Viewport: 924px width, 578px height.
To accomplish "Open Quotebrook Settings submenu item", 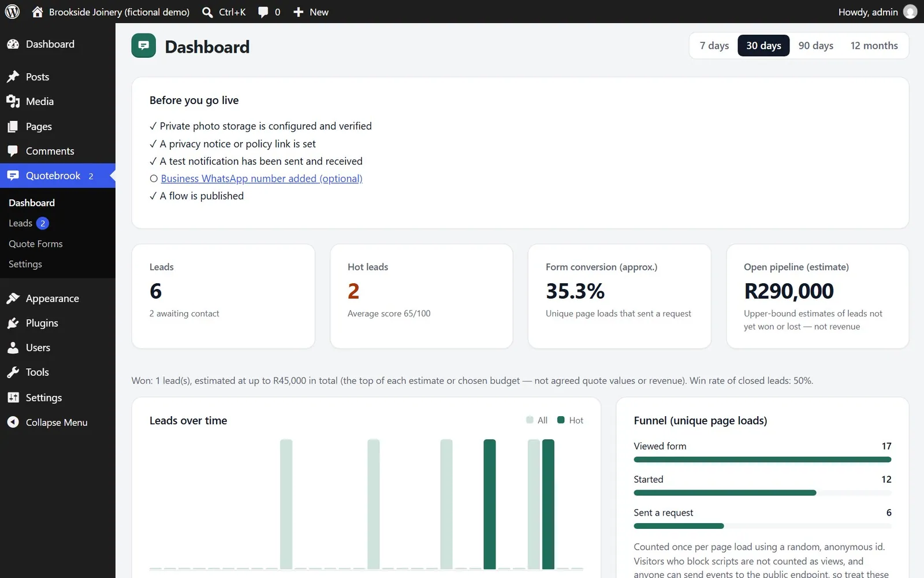I will [x=25, y=264].
